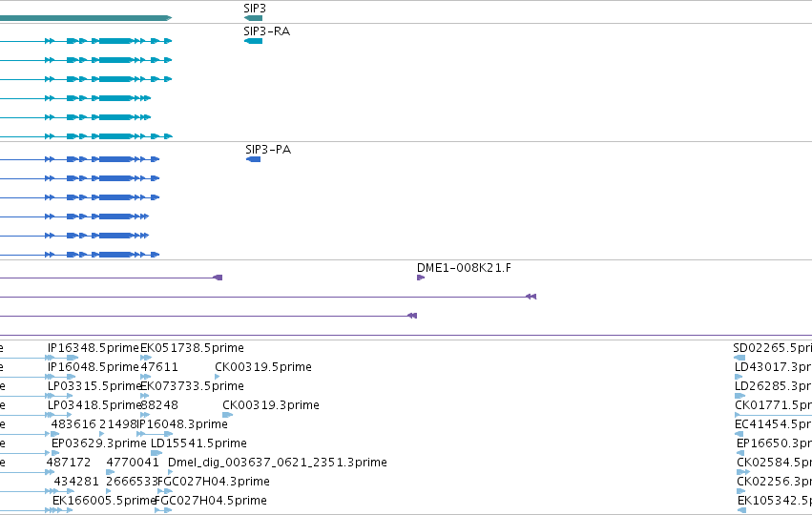Select the EC41454.5prime label

tap(773, 424)
